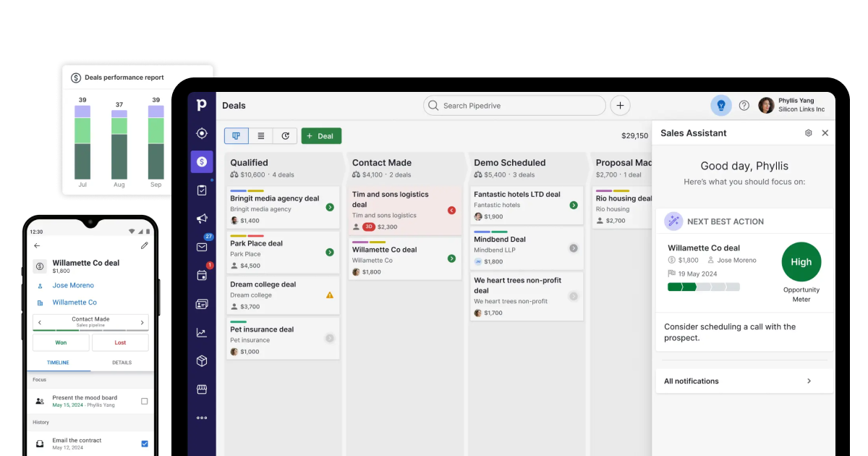Click green arrow on Willamette Co deal card

pos(451,258)
